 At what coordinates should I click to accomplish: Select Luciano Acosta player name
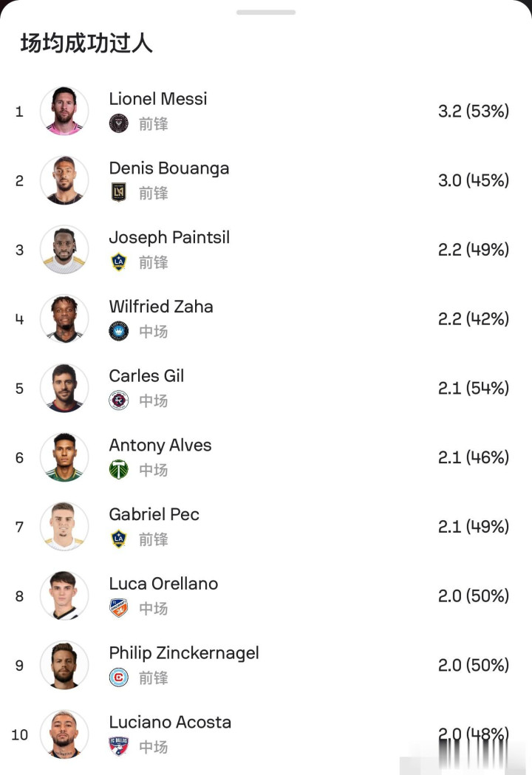170,722
